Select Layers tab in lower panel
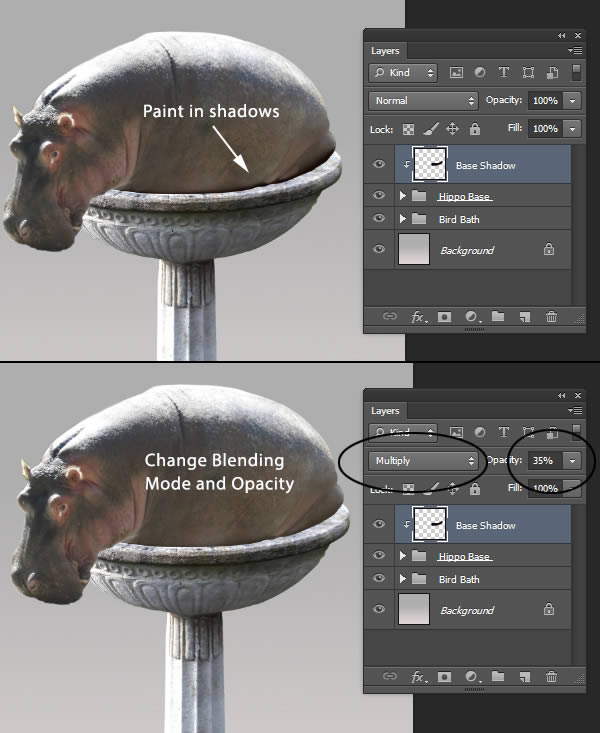Viewport: 600px width, 733px height. (x=385, y=411)
